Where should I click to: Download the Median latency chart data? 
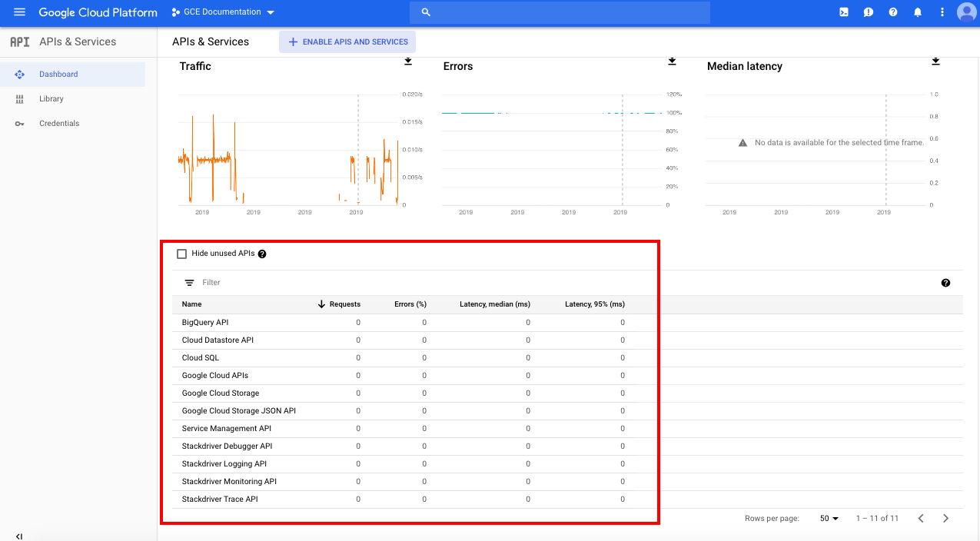[x=935, y=61]
